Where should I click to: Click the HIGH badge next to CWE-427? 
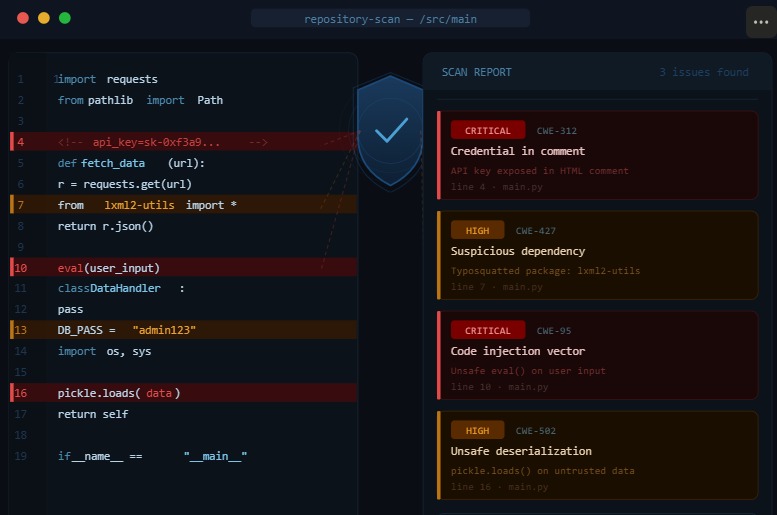pyautogui.click(x=477, y=230)
